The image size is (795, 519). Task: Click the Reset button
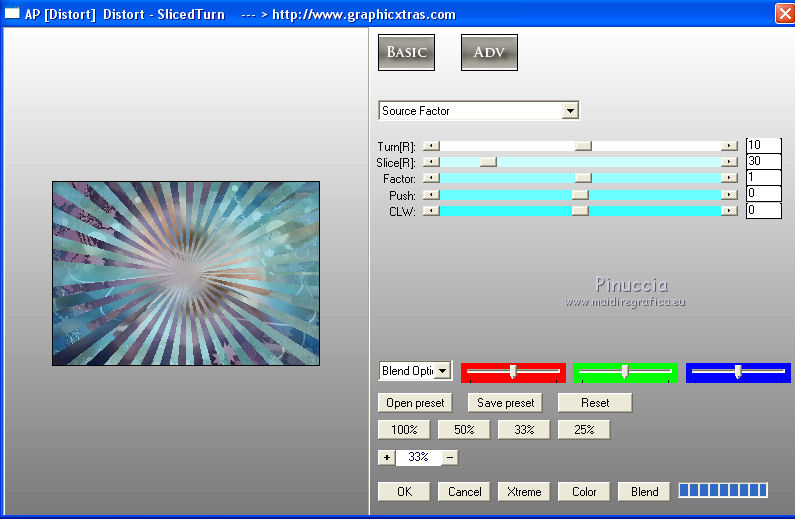click(x=595, y=403)
